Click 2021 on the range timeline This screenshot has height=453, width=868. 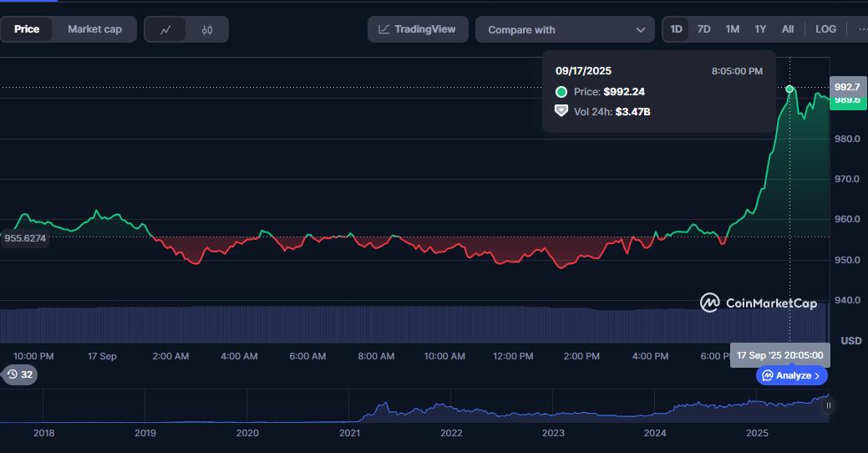coord(349,433)
